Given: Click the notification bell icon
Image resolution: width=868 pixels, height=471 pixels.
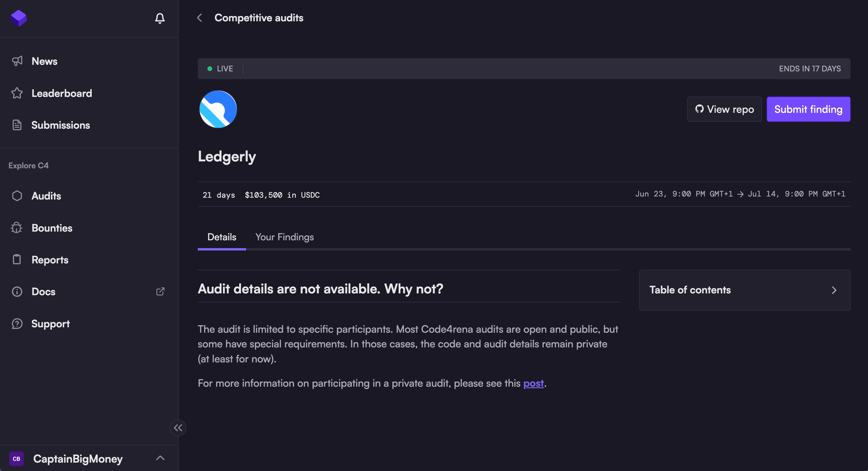Looking at the screenshot, I should click(160, 18).
